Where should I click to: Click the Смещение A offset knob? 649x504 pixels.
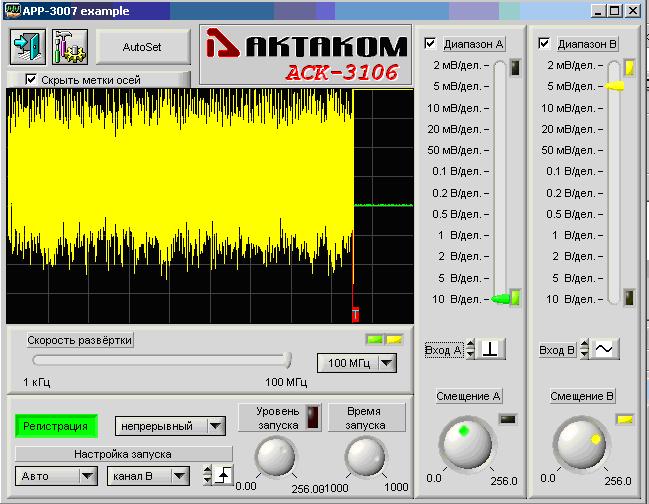468,443
